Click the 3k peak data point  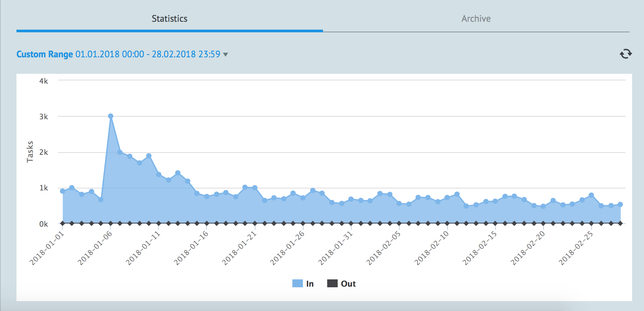click(x=111, y=116)
